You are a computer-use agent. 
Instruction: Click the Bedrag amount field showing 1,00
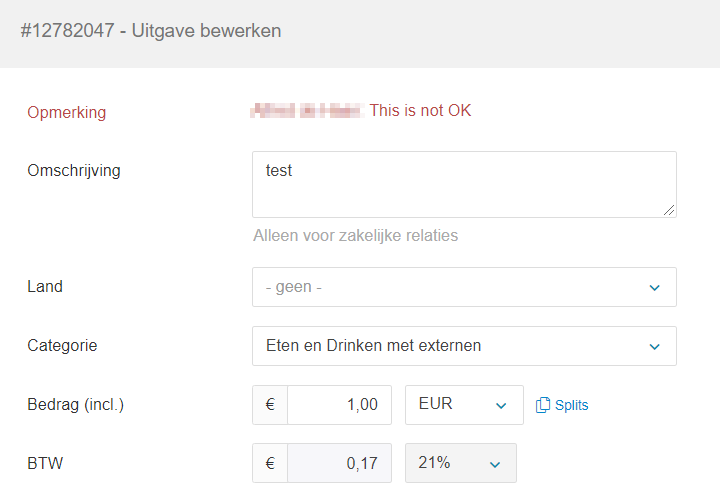click(x=339, y=405)
